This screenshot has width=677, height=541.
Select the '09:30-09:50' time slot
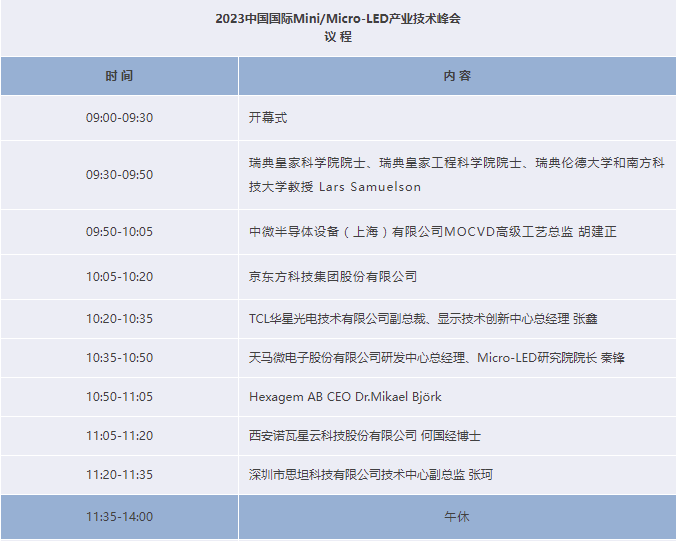pos(119,175)
